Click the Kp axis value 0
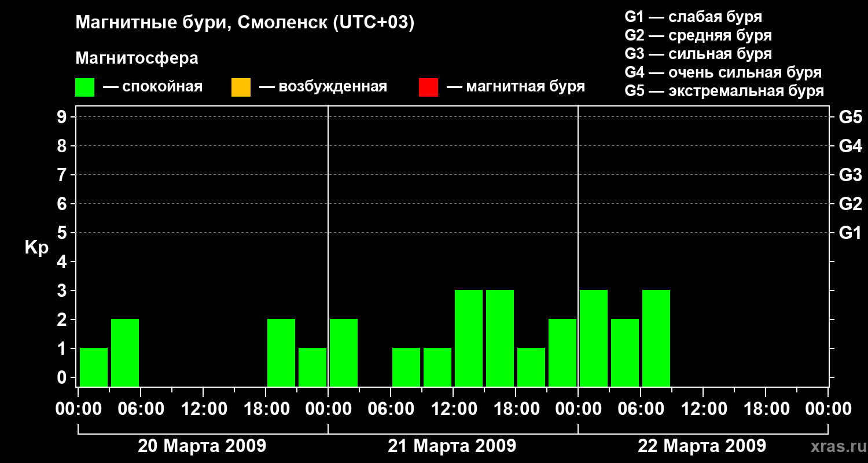The width and height of the screenshot is (868, 463). (x=63, y=377)
